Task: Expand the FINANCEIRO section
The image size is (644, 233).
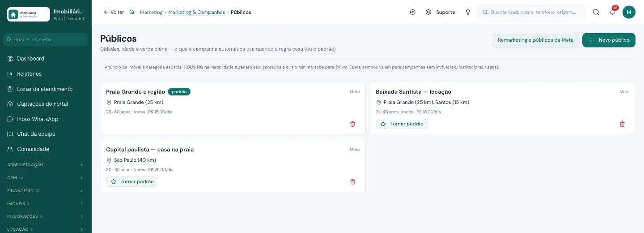Action: tap(46, 191)
